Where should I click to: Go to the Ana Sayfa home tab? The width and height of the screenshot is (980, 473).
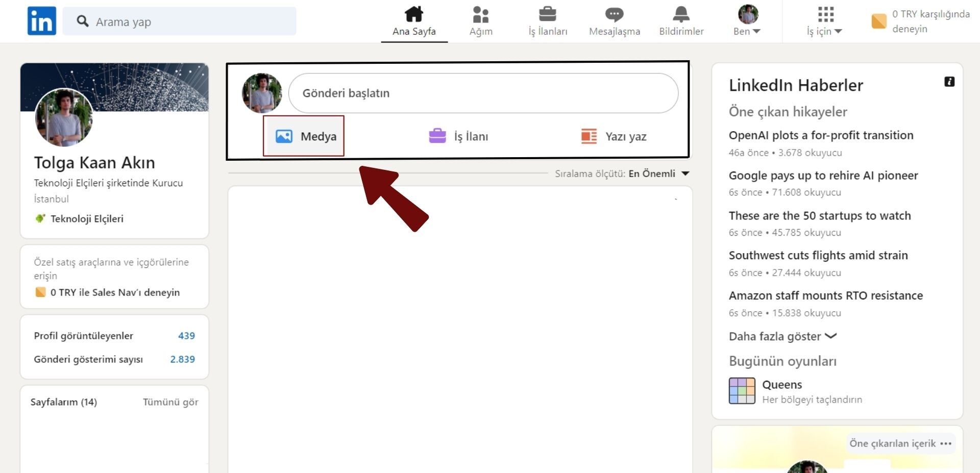tap(414, 21)
